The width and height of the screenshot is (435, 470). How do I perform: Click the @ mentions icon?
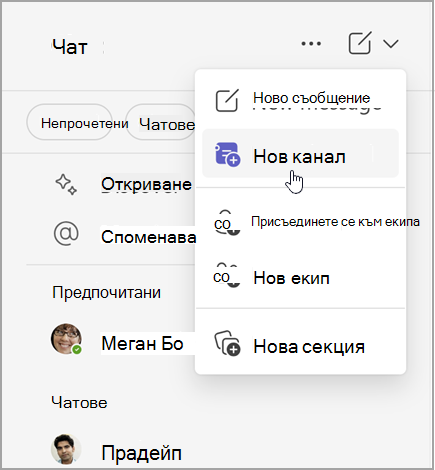[66, 234]
